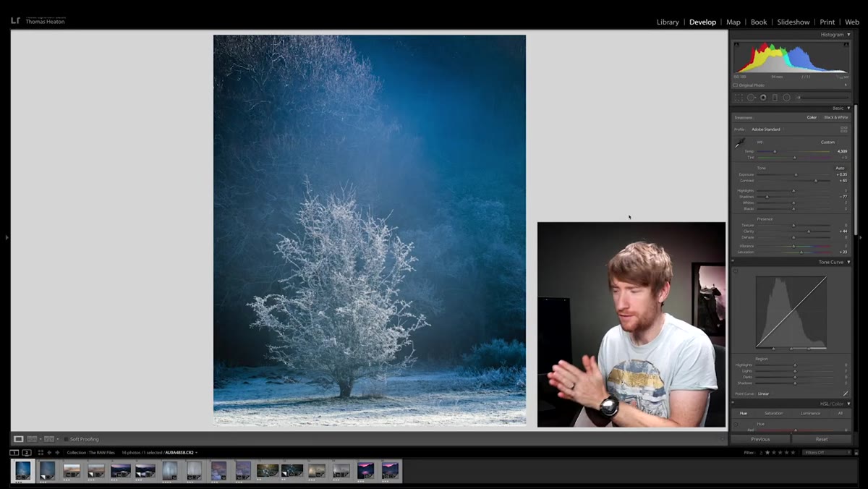Select the Graduated Filter tool
868x489 pixels.
click(775, 98)
